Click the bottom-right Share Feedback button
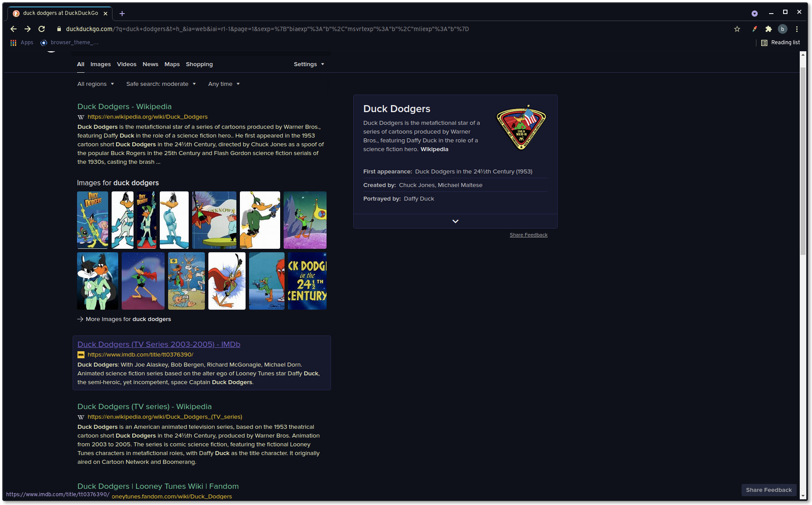The width and height of the screenshot is (812, 505). [x=769, y=490]
